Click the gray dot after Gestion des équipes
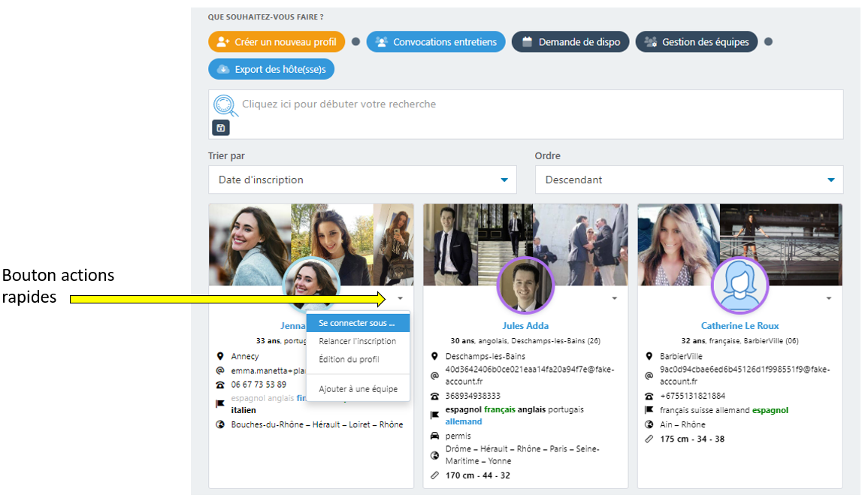The height and width of the screenshot is (501, 868). [768, 42]
